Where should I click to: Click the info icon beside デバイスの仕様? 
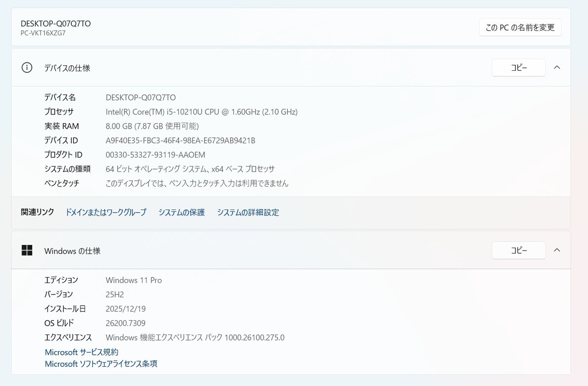(x=27, y=68)
